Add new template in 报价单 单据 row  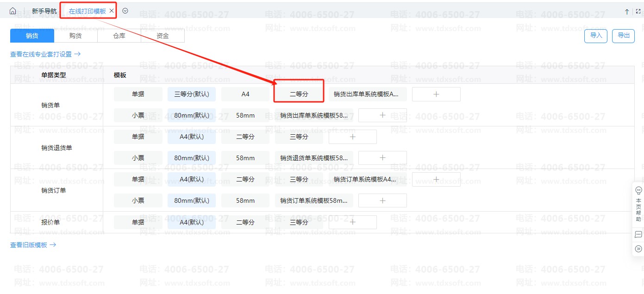pyautogui.click(x=353, y=222)
